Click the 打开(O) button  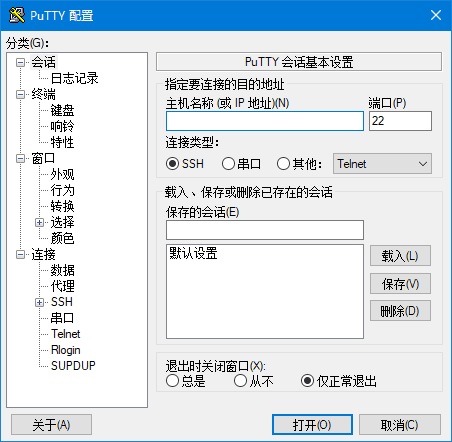[x=312, y=425]
